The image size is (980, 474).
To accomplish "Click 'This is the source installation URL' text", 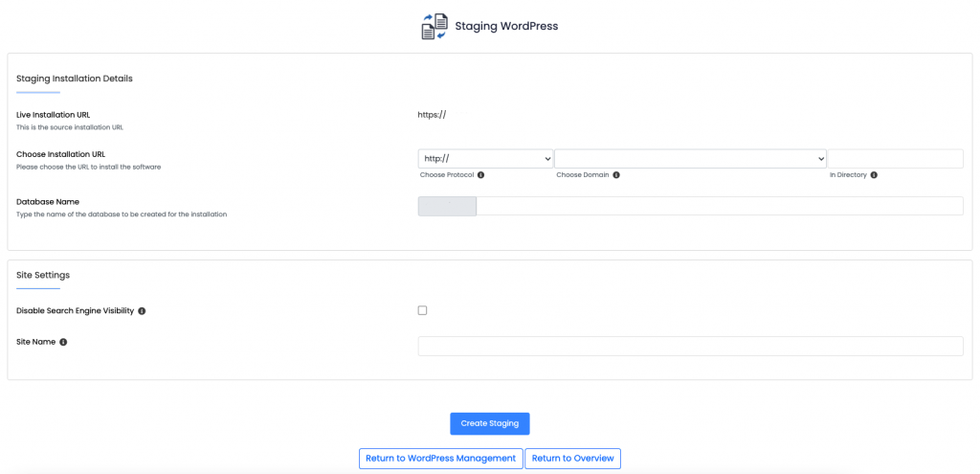I will point(69,127).
